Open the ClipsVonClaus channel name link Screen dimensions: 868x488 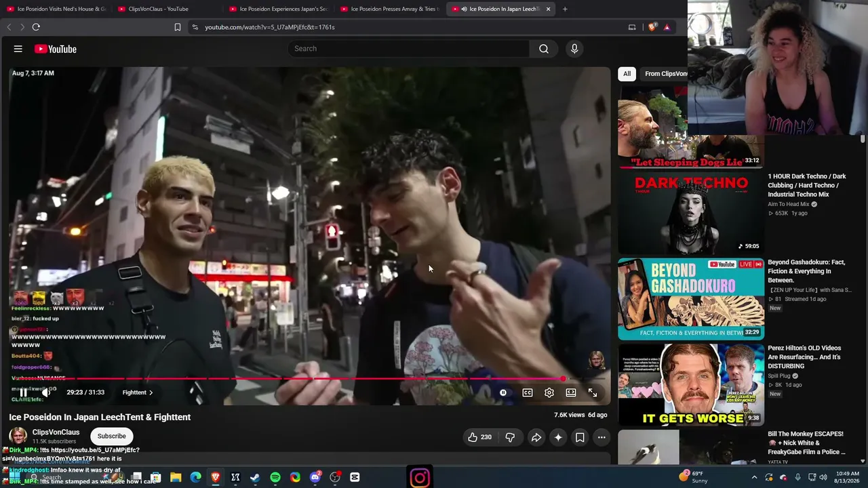(56, 432)
